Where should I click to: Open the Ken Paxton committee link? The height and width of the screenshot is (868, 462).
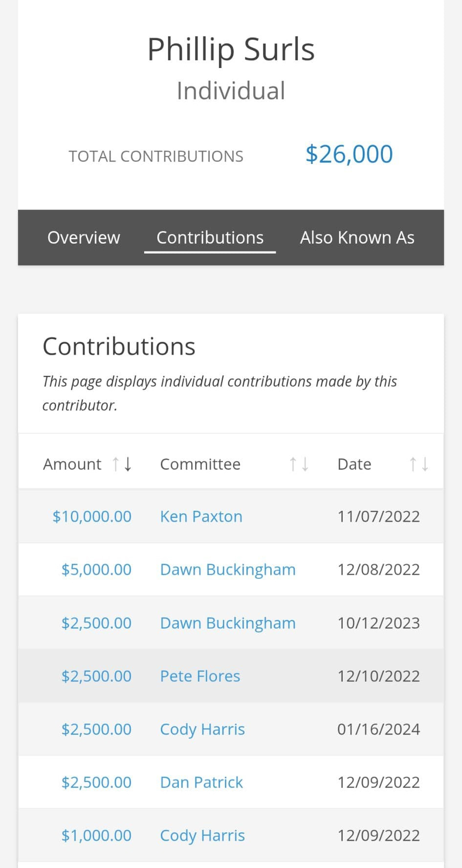click(x=201, y=517)
